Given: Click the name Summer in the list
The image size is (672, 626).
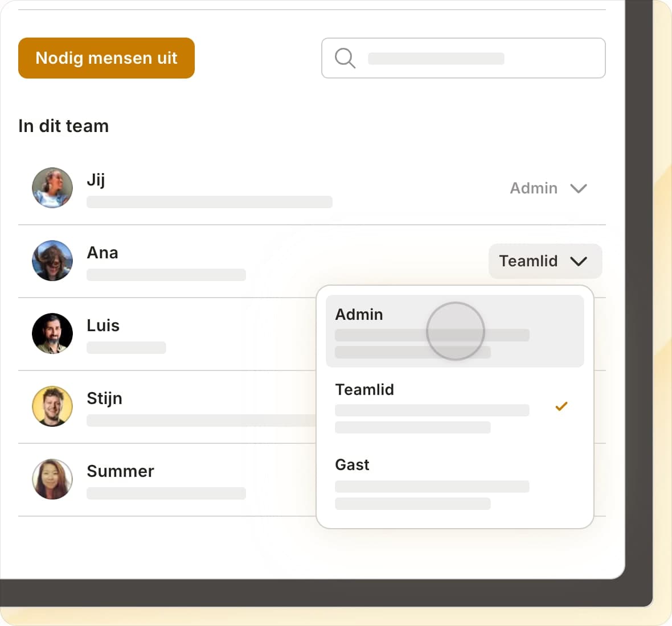Looking at the screenshot, I should click(120, 471).
